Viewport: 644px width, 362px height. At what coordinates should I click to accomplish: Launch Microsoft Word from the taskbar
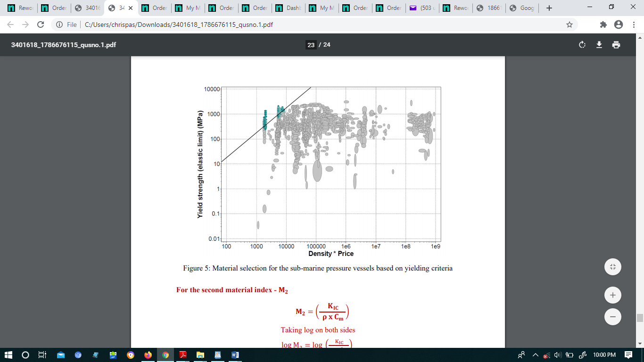coord(235,355)
